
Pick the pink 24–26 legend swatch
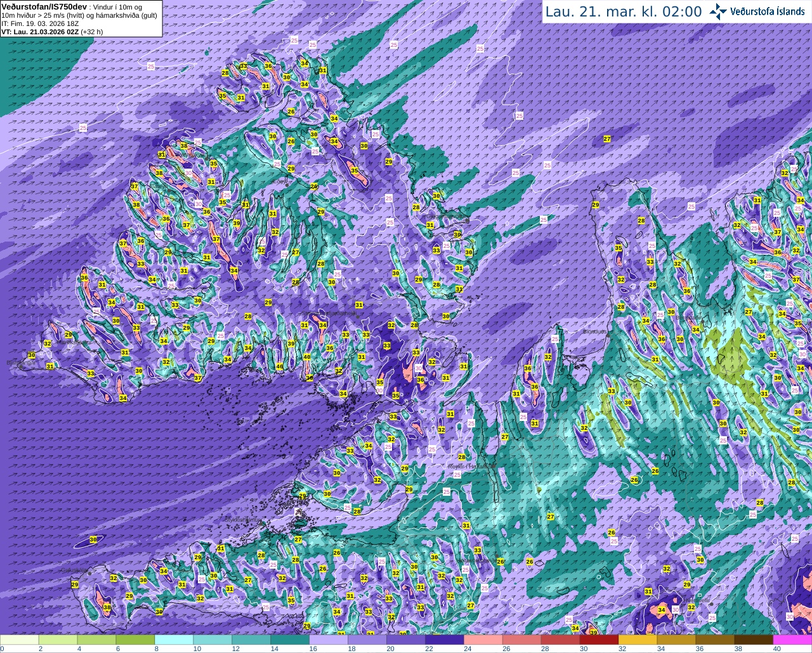[x=483, y=640]
